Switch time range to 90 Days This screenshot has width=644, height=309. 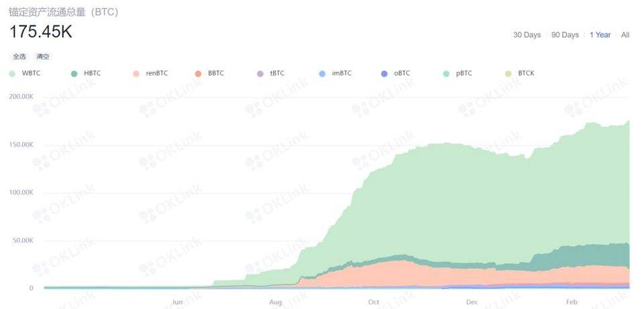click(x=565, y=35)
